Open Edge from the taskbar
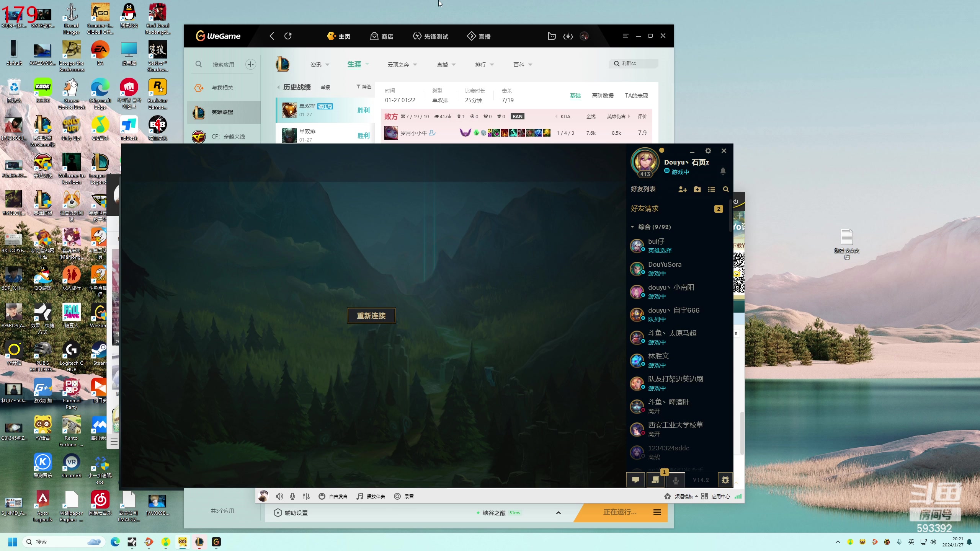 [115, 542]
